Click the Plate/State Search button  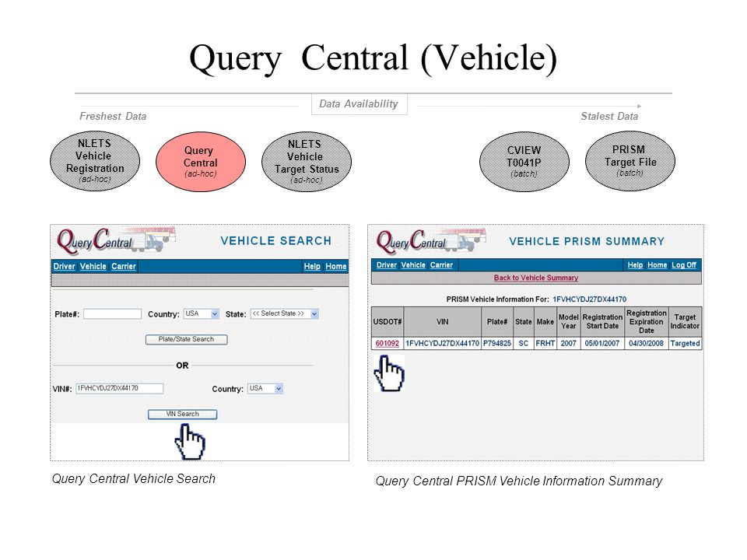click(x=186, y=340)
